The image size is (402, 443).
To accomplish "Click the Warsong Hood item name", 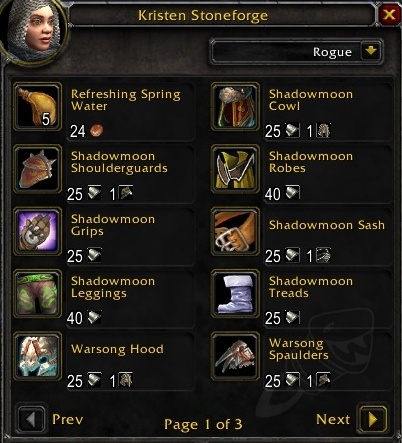I will click(x=117, y=349).
